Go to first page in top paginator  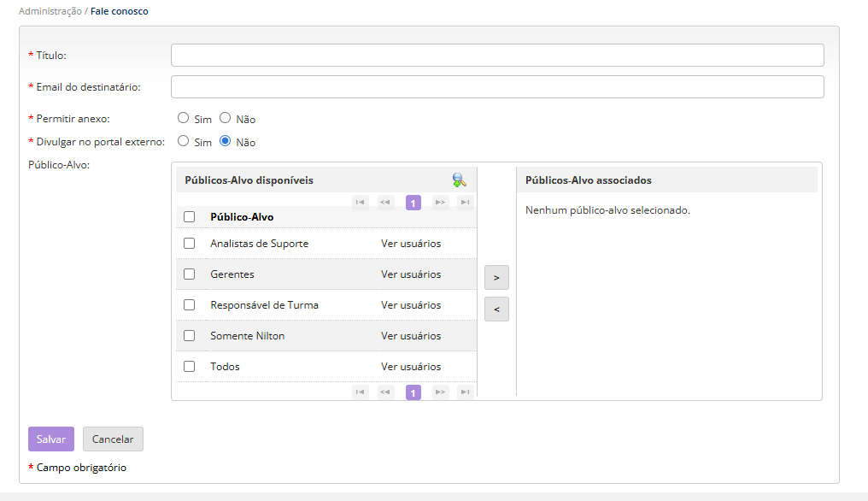pyautogui.click(x=361, y=203)
